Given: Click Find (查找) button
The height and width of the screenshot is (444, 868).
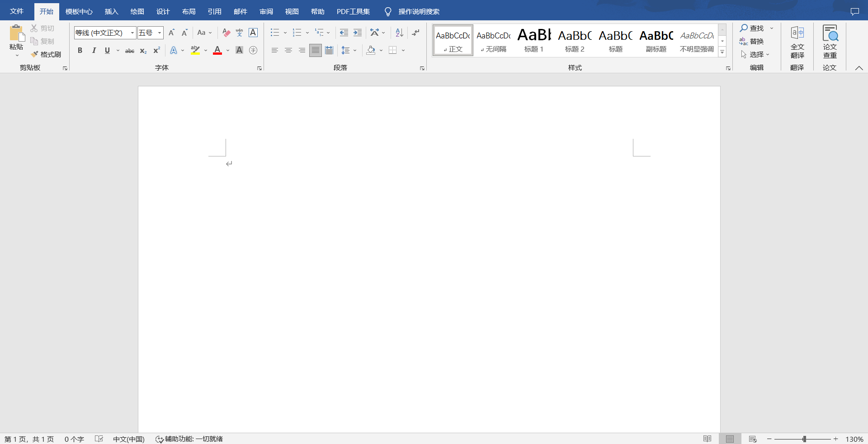Looking at the screenshot, I should click(752, 28).
